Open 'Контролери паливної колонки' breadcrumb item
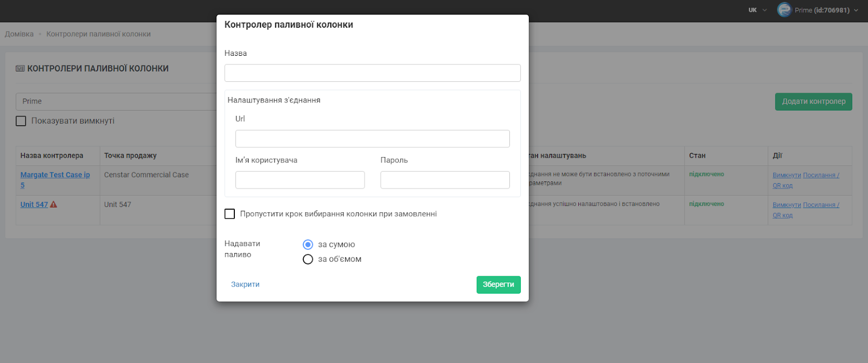The height and width of the screenshot is (363, 868). click(x=98, y=34)
